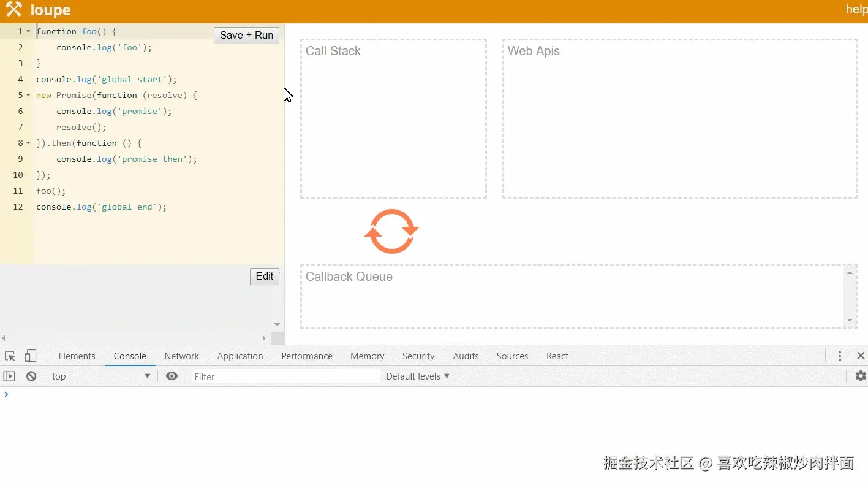Open the Sources tab
This screenshot has height=485, width=868.
(x=512, y=356)
